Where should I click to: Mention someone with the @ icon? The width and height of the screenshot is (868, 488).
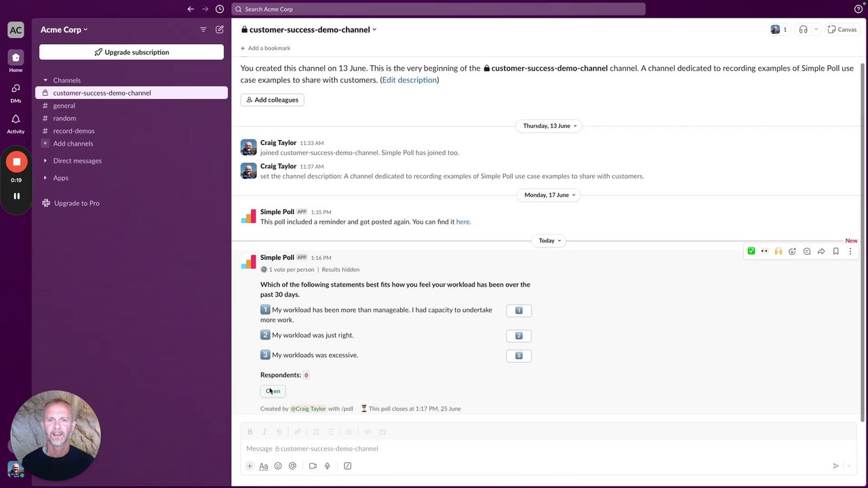(x=292, y=466)
